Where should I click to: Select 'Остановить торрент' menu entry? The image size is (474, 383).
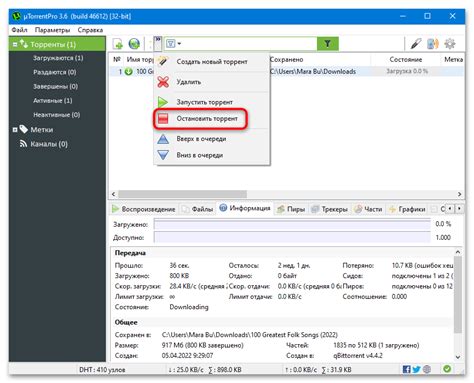pyautogui.click(x=212, y=119)
